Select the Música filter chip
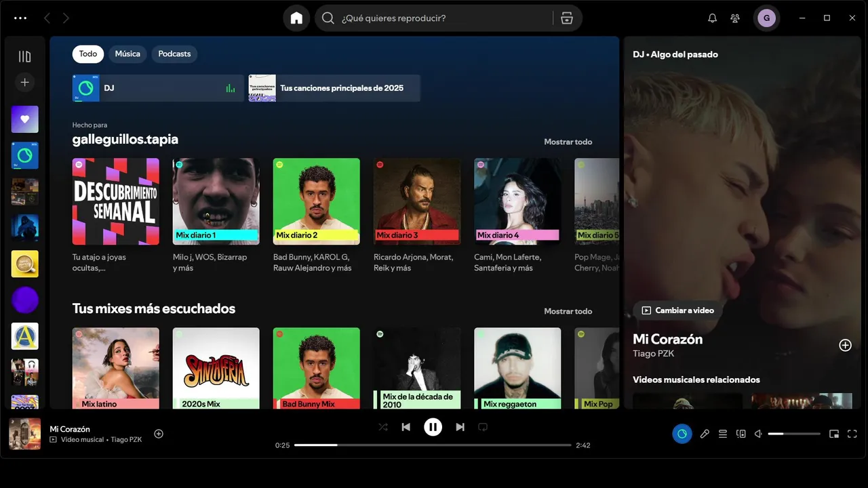Viewport: 868px width, 488px height. 127,54
